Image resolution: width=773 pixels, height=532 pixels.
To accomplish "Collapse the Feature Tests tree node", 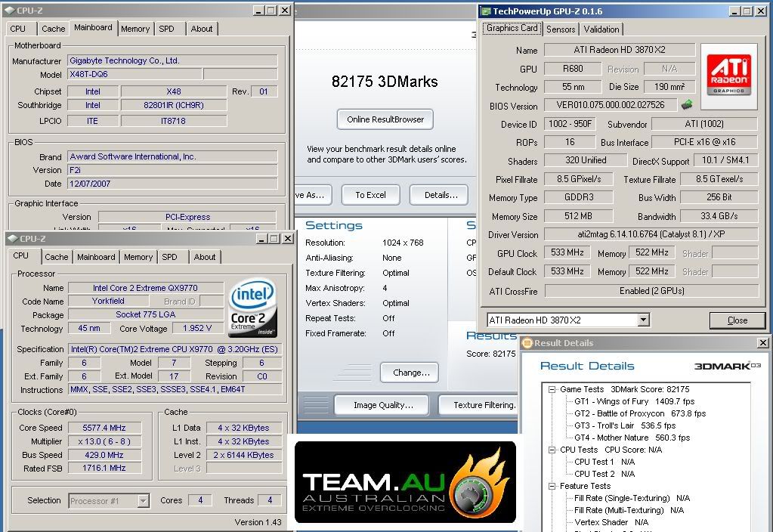I will pos(551,486).
